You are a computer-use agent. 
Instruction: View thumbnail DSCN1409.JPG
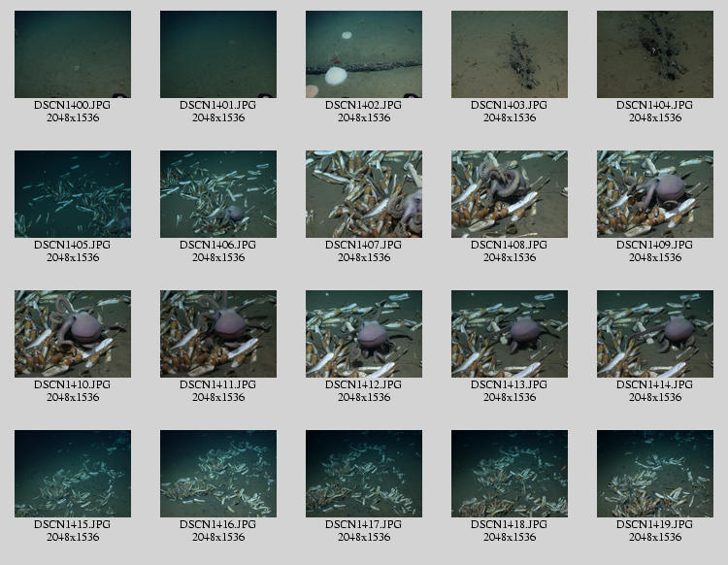coord(655,194)
